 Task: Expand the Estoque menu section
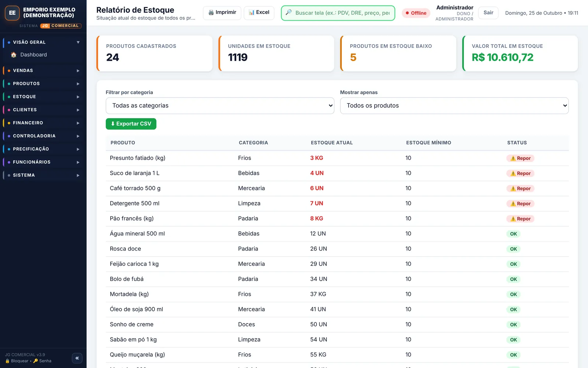click(x=43, y=97)
